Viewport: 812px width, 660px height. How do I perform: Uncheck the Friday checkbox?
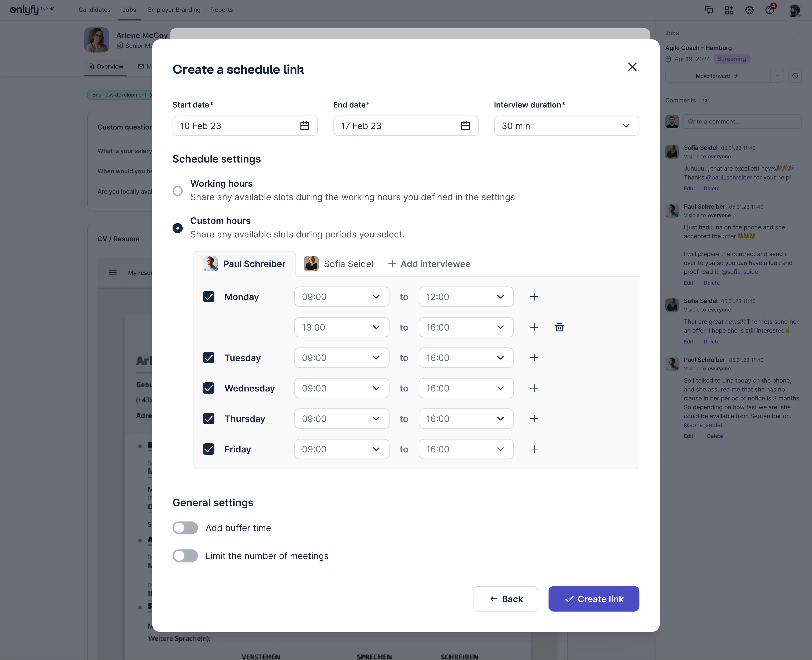point(209,449)
